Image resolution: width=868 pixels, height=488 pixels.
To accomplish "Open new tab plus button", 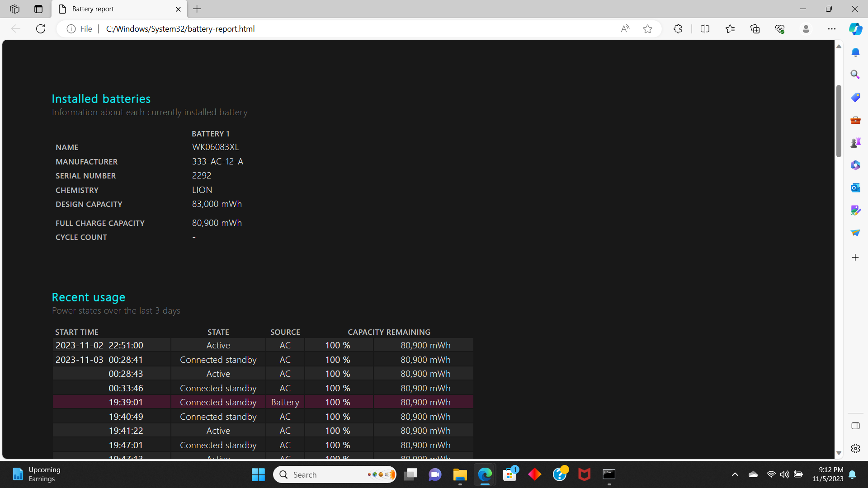I will point(197,8).
